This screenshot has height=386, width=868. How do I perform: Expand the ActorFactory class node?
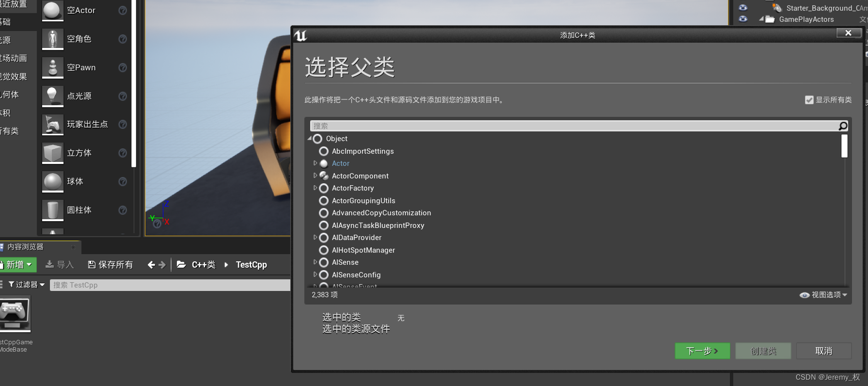316,188
